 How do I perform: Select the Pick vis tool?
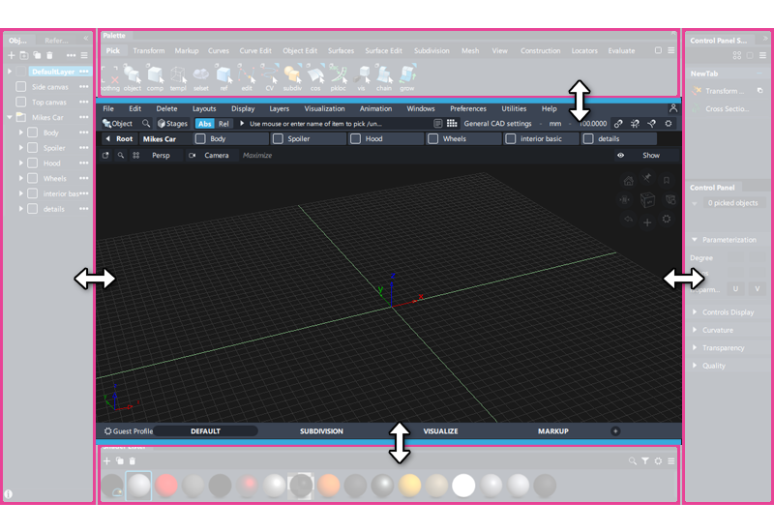[x=361, y=77]
